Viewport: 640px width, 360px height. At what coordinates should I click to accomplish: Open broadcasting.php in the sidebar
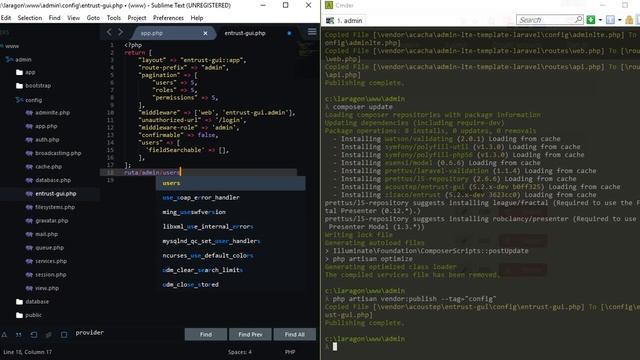click(53, 153)
